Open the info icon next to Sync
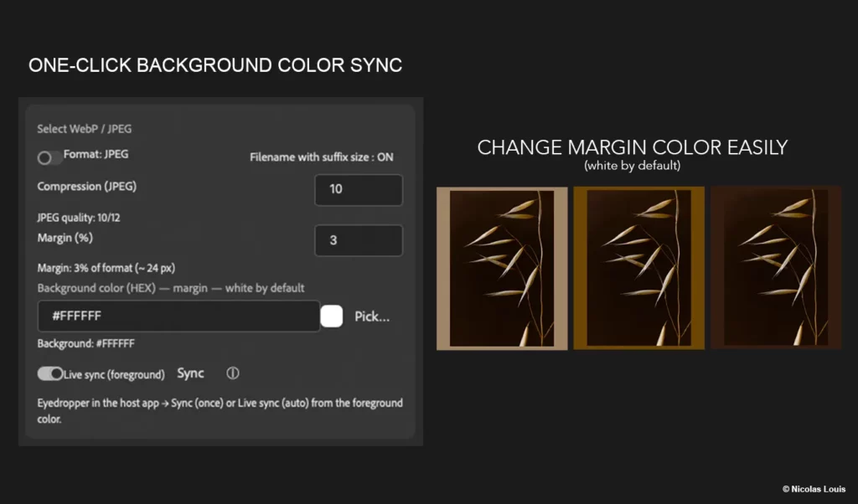The width and height of the screenshot is (858, 504). point(233,373)
